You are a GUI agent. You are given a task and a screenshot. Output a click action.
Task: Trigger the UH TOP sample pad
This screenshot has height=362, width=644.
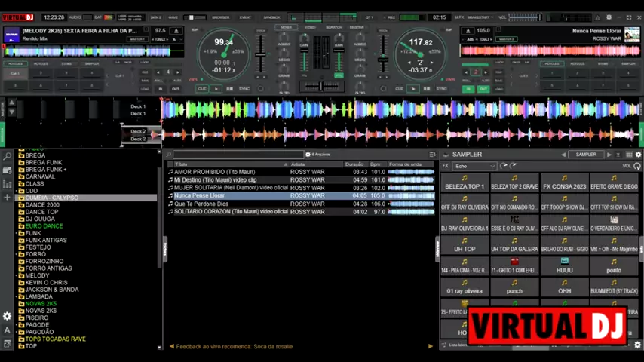pos(465,245)
